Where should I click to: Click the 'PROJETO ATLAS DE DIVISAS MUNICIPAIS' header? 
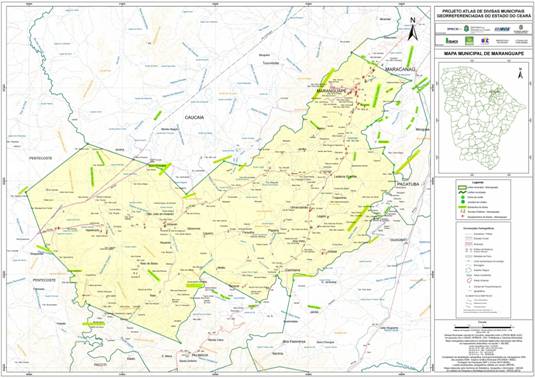(483, 14)
